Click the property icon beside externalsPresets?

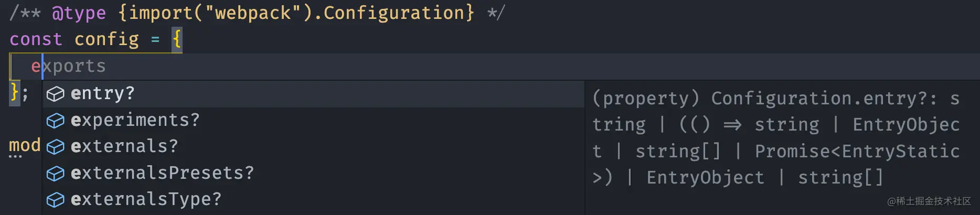click(55, 173)
